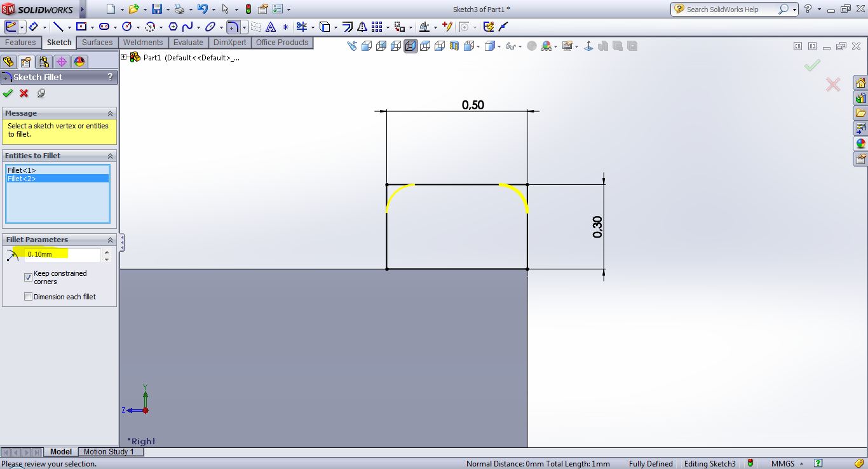Viewport: 868px width, 469px height.
Task: Switch to the Features tab
Action: pos(20,43)
